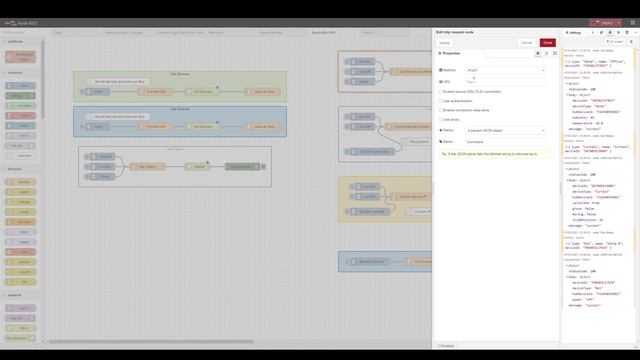Clear debug messages with the trash icon
Viewport: 640px width, 360px height.
631,42
